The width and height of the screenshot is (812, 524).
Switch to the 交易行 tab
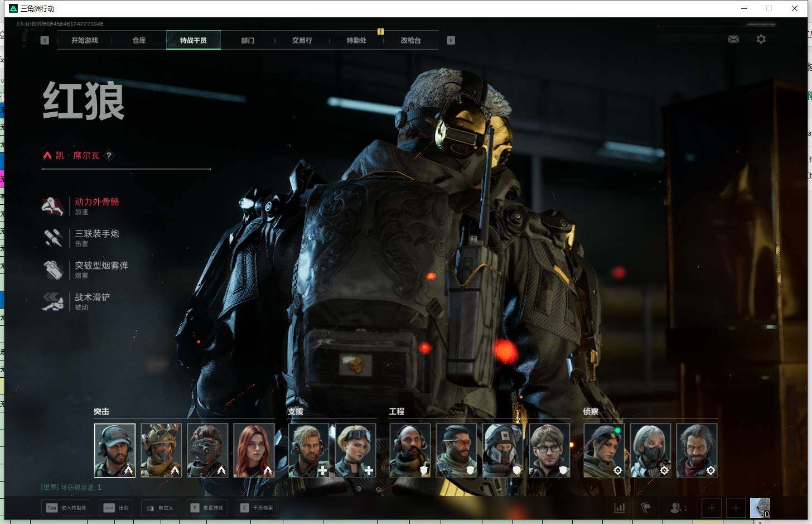(x=302, y=40)
